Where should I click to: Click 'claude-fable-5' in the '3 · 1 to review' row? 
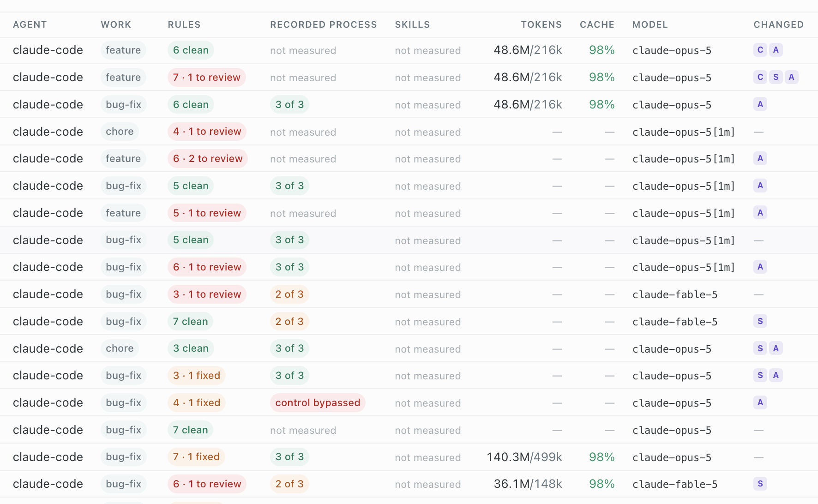pos(675,294)
